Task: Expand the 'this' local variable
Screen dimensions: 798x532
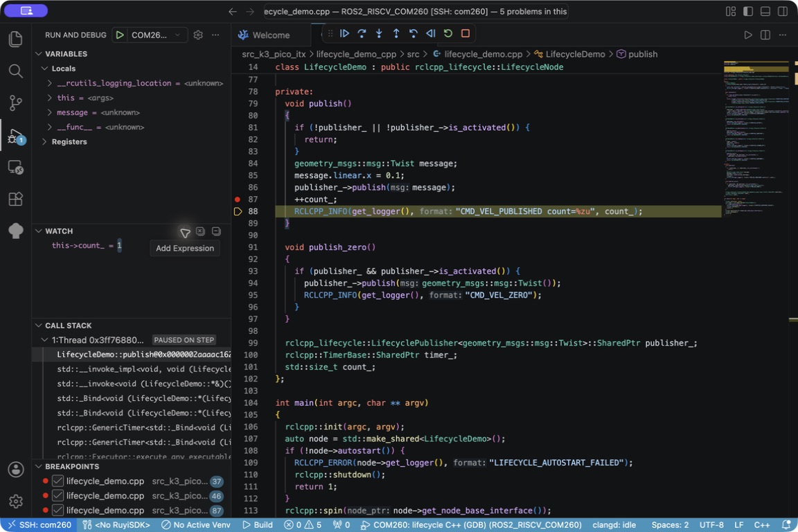Action: 49,98
